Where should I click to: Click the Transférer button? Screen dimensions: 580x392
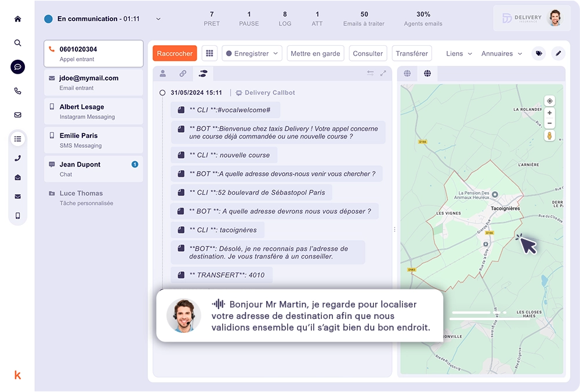(x=412, y=53)
